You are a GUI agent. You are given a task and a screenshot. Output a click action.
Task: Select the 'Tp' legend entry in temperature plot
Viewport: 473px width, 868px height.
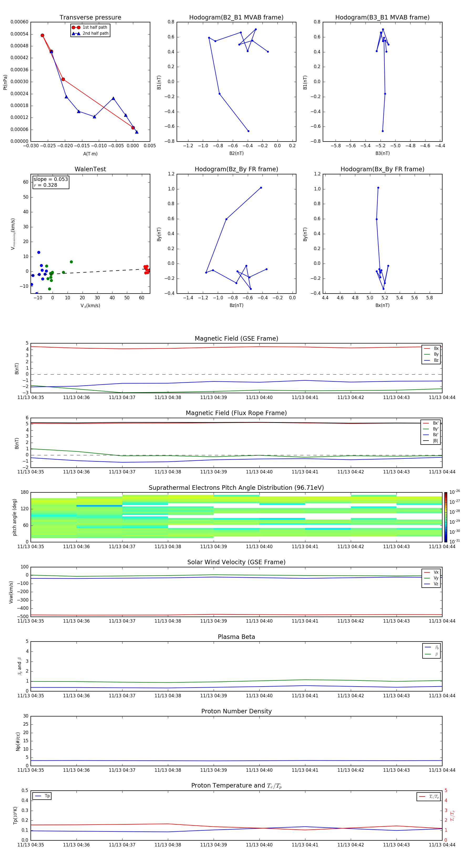(x=42, y=796)
